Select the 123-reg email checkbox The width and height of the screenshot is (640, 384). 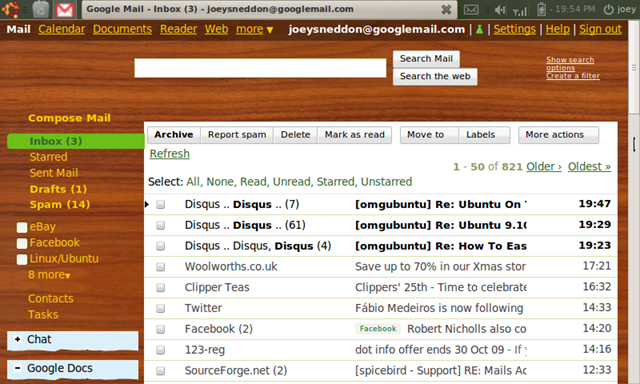pos(160,350)
